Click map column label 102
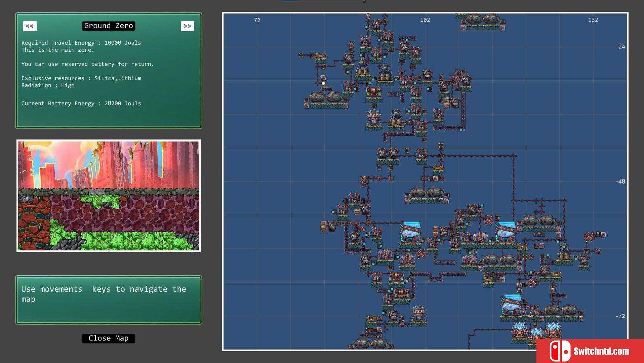Image resolution: width=644 pixels, height=363 pixels. click(x=425, y=20)
